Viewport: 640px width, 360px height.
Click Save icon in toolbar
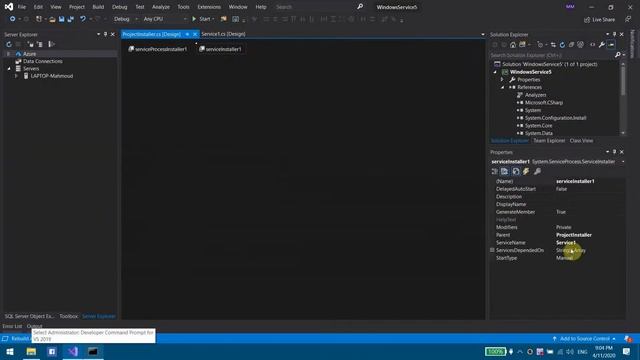click(61, 19)
